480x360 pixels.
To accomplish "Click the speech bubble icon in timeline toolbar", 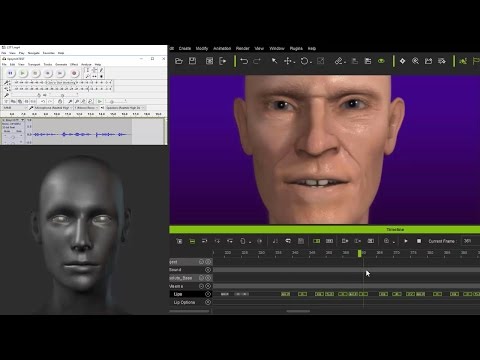I will pyautogui.click(x=288, y=241).
